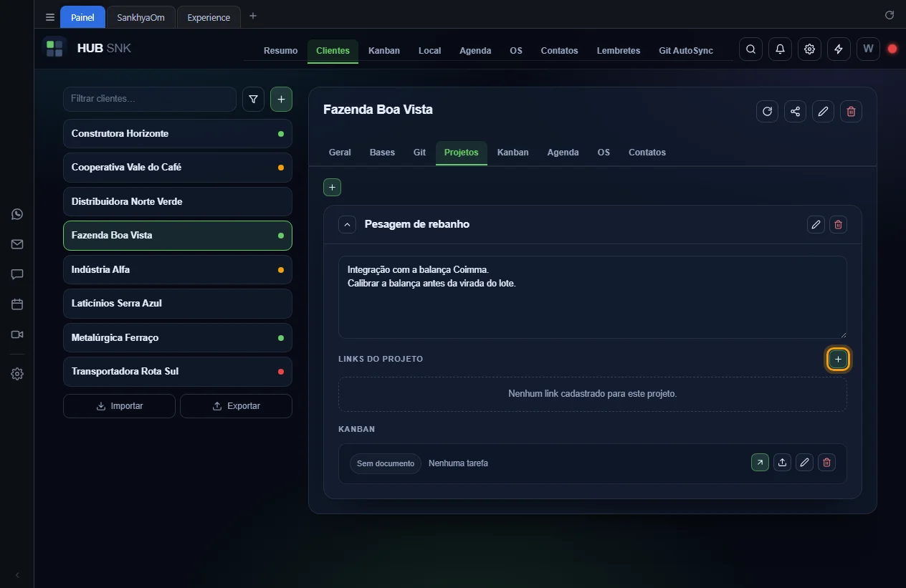The image size is (906, 588).
Task: Open the chat bubble icon in sidebar
Action: 17,274
